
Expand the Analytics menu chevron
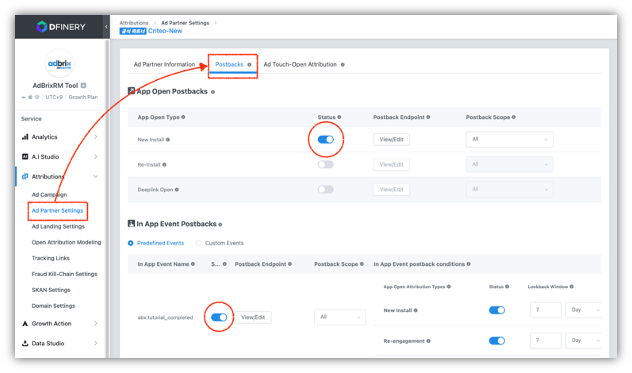pyautogui.click(x=96, y=137)
